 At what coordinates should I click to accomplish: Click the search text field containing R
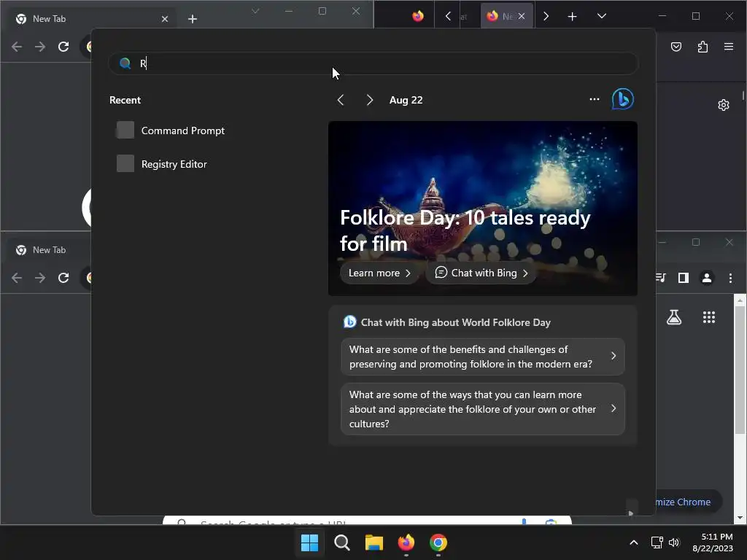(x=373, y=63)
